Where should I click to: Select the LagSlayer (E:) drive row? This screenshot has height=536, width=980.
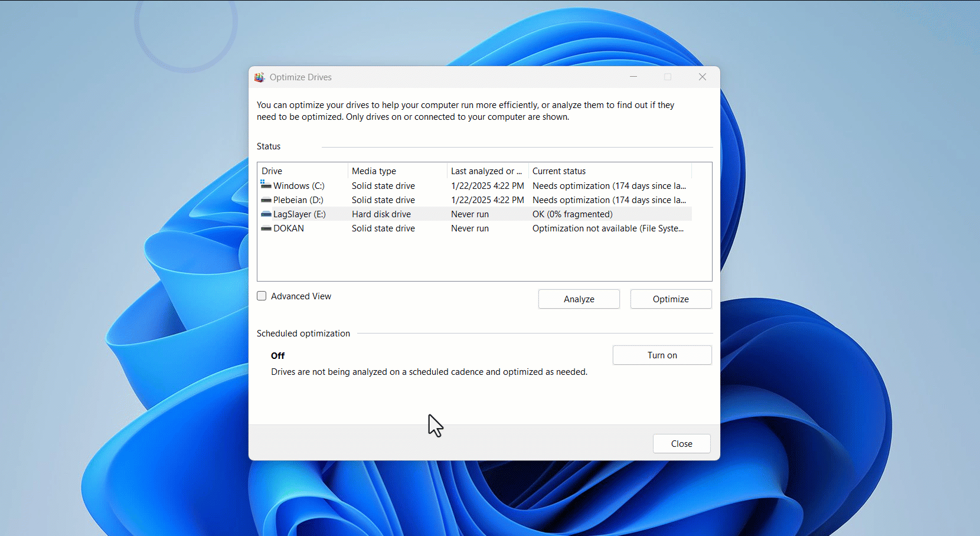413,214
